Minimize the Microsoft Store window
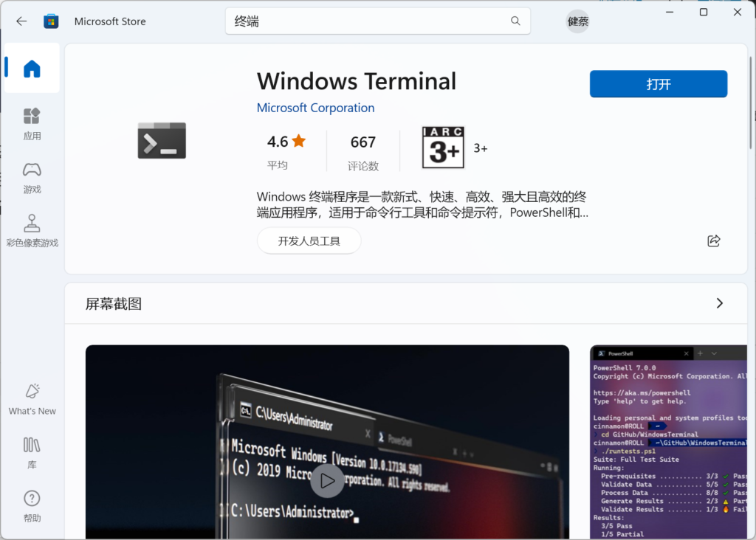756x540 pixels. click(x=670, y=12)
